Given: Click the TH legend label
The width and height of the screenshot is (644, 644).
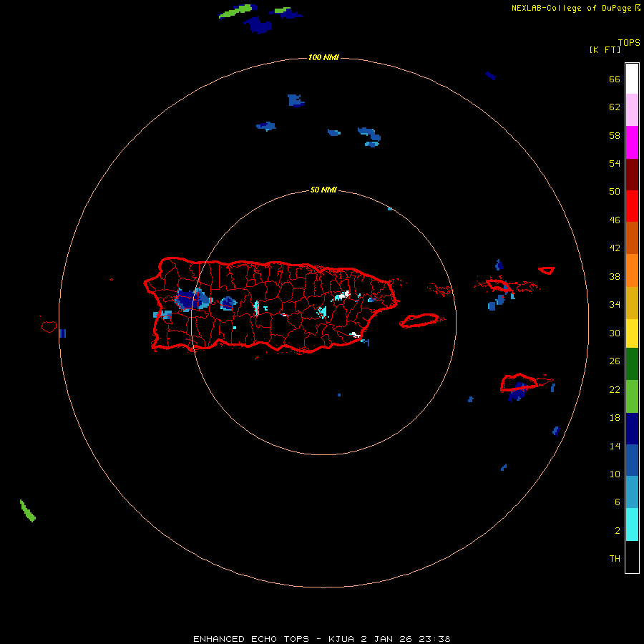Looking at the screenshot, I should point(615,559).
